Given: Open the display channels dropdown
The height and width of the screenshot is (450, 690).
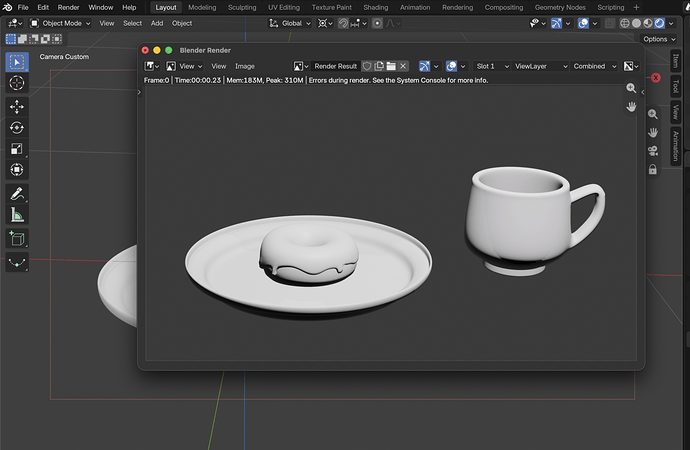Looking at the screenshot, I should point(631,66).
